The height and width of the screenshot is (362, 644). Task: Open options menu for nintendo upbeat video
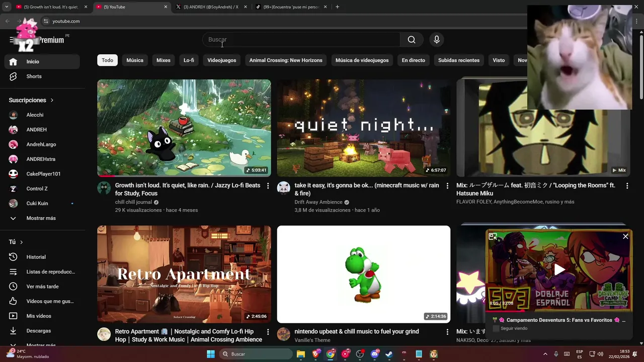tap(447, 332)
